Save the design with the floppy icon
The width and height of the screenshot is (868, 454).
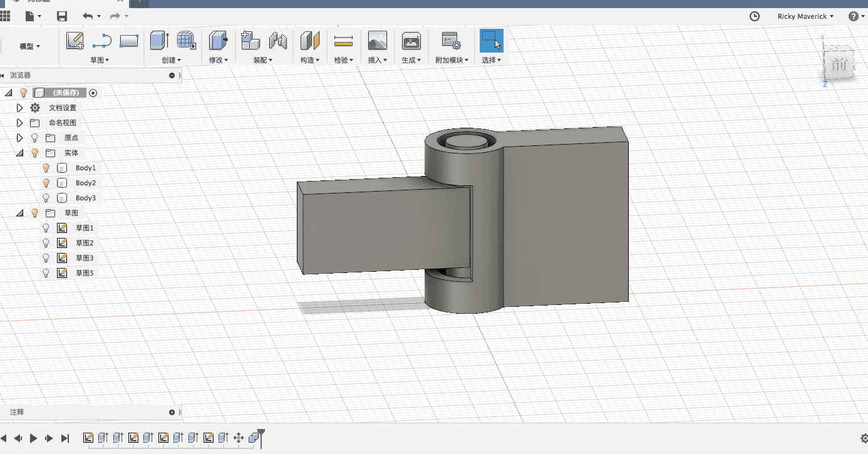pos(62,16)
